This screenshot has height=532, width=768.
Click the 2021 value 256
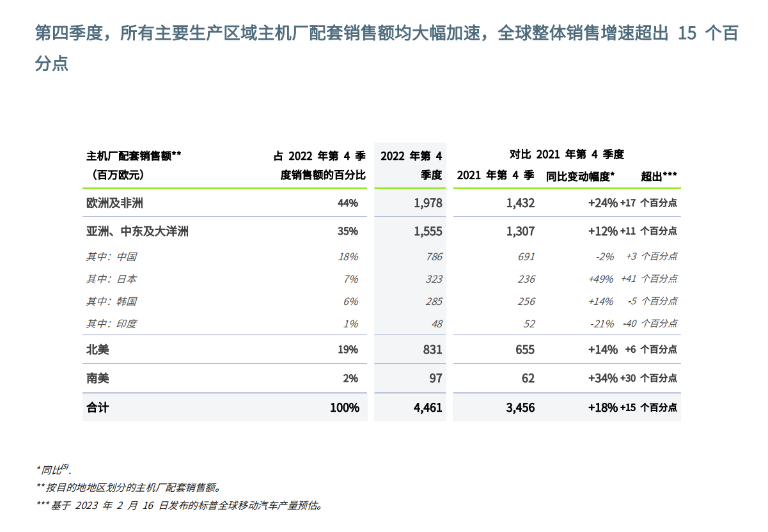point(526,302)
